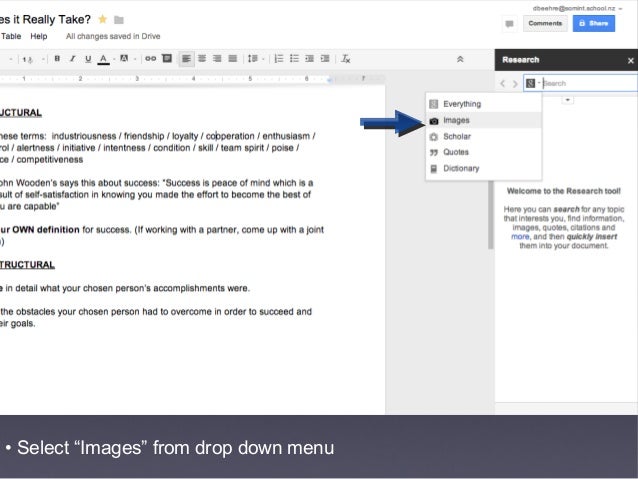The image size is (638, 479).
Task: Center align the text
Action: pos(202,58)
